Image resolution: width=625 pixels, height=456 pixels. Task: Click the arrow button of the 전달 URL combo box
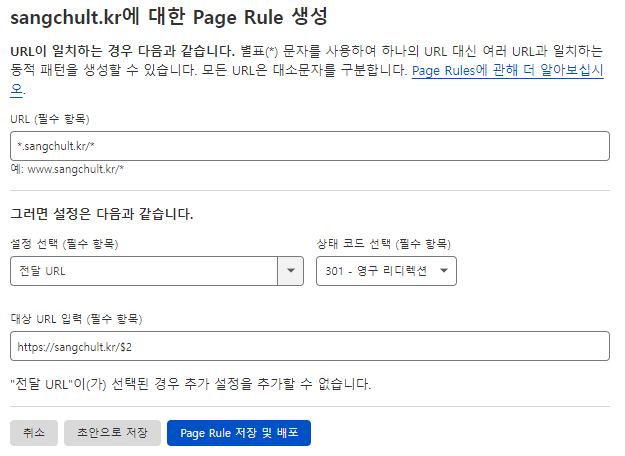(291, 271)
